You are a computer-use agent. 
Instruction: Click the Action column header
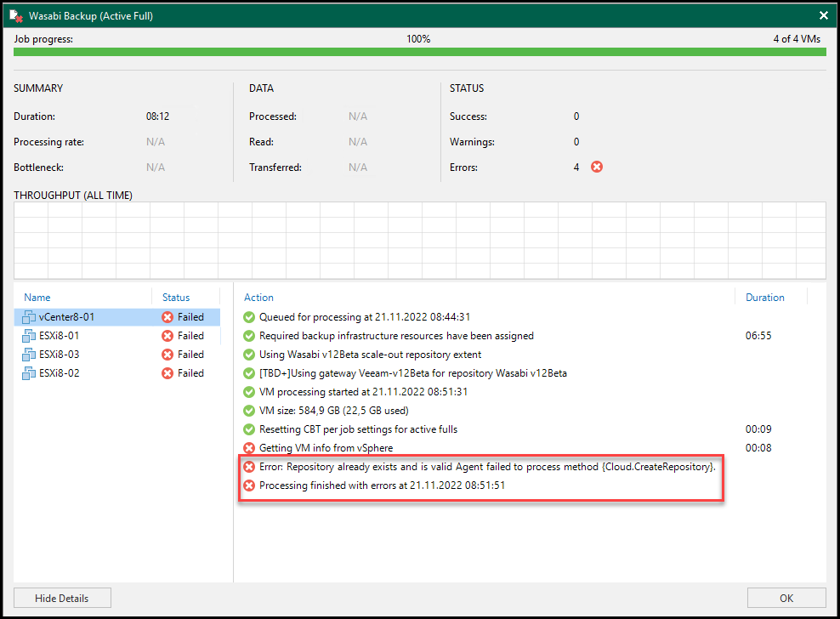click(258, 298)
